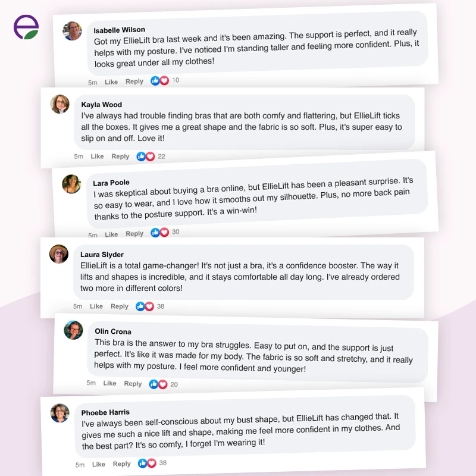Screen dimensions: 476x476
Task: Click the green and purple logo icon
Action: 26,27
